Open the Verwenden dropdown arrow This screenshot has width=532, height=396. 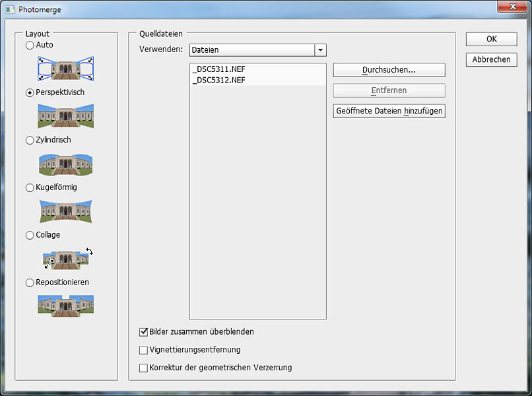tap(320, 50)
